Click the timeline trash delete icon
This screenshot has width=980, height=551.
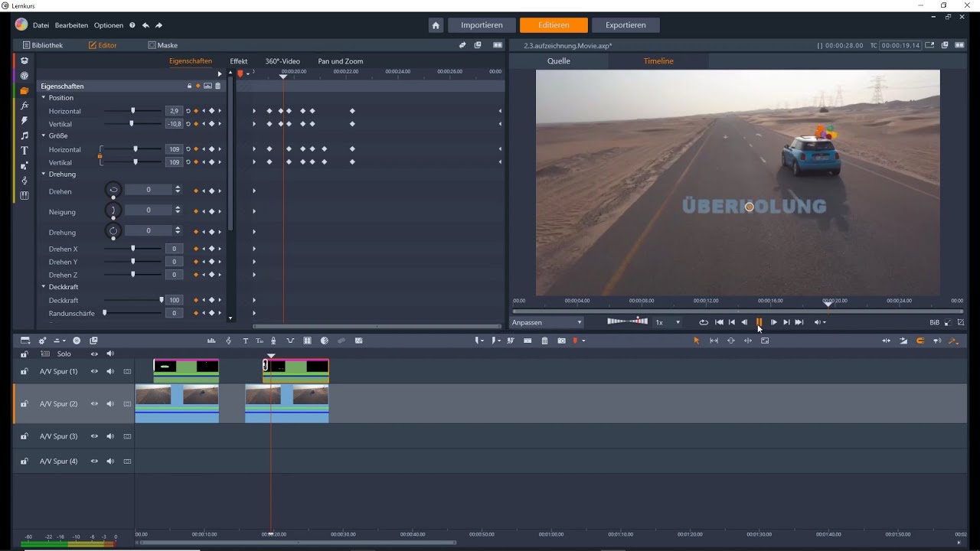click(544, 341)
